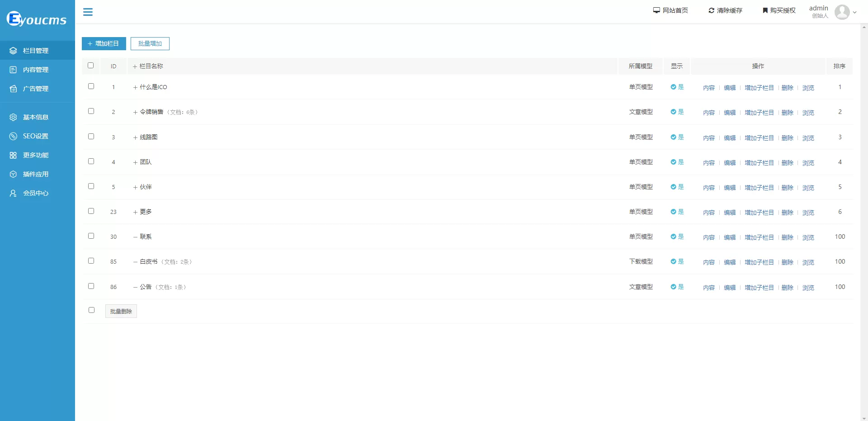Viewport: 868px width, 421px height.
Task: Click 删除 link for the 团队 row
Action: (x=787, y=163)
